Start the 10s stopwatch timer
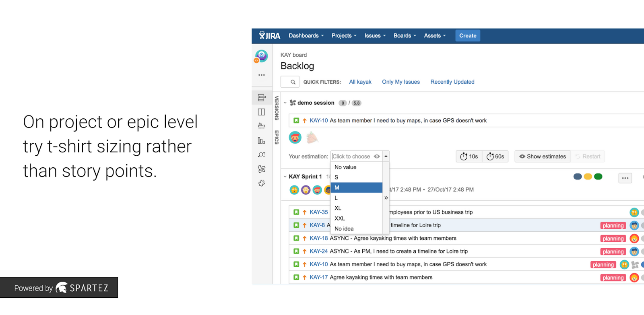 point(469,156)
